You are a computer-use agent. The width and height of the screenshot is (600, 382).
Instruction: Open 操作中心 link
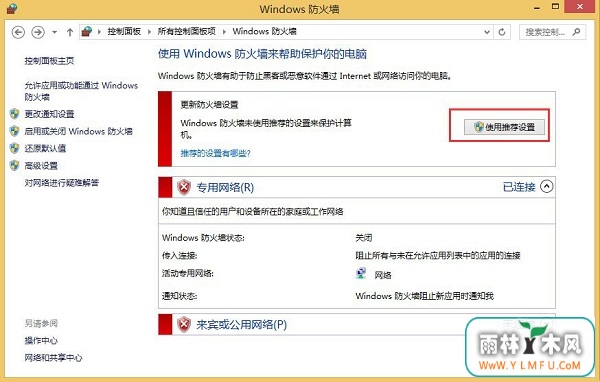[41, 341]
